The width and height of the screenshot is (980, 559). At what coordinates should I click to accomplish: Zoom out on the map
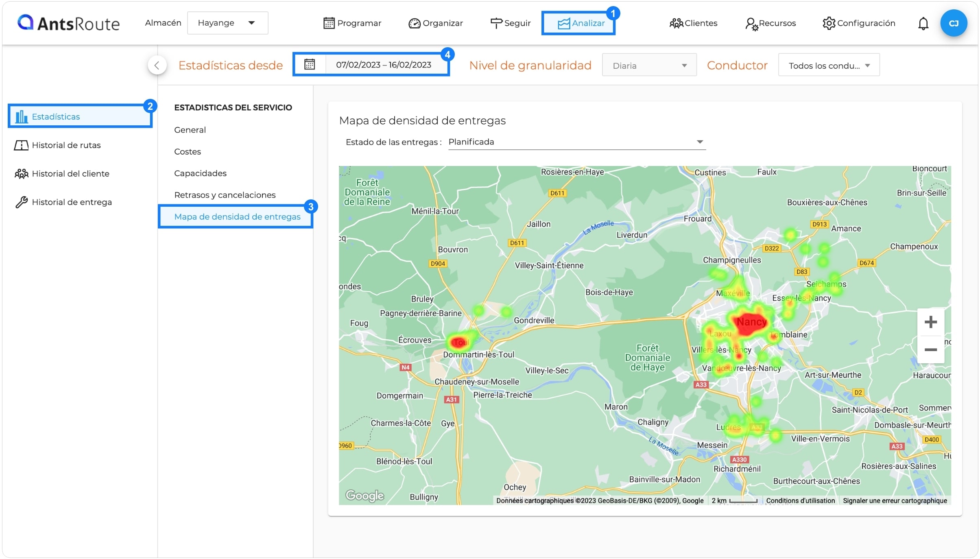(930, 349)
